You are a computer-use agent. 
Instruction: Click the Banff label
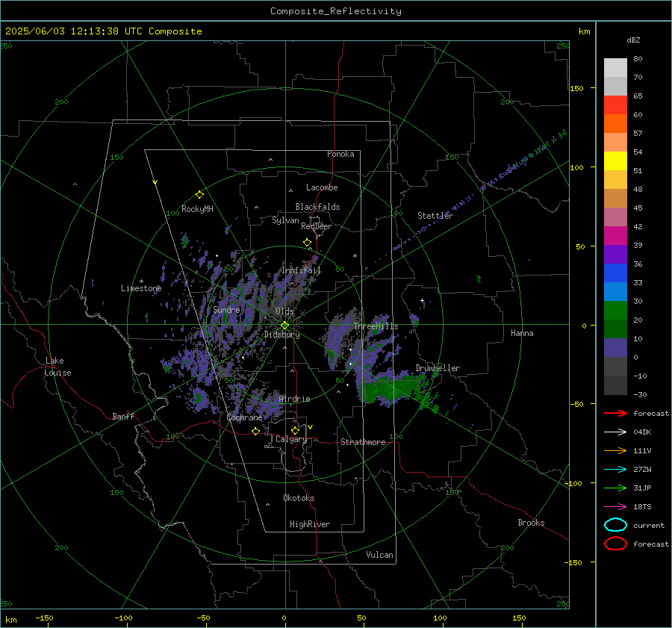123,417
